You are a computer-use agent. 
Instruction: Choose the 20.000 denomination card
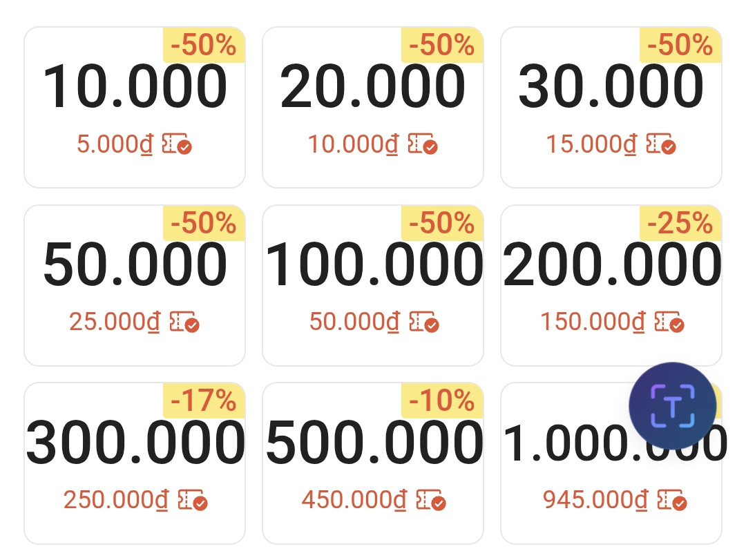373,107
